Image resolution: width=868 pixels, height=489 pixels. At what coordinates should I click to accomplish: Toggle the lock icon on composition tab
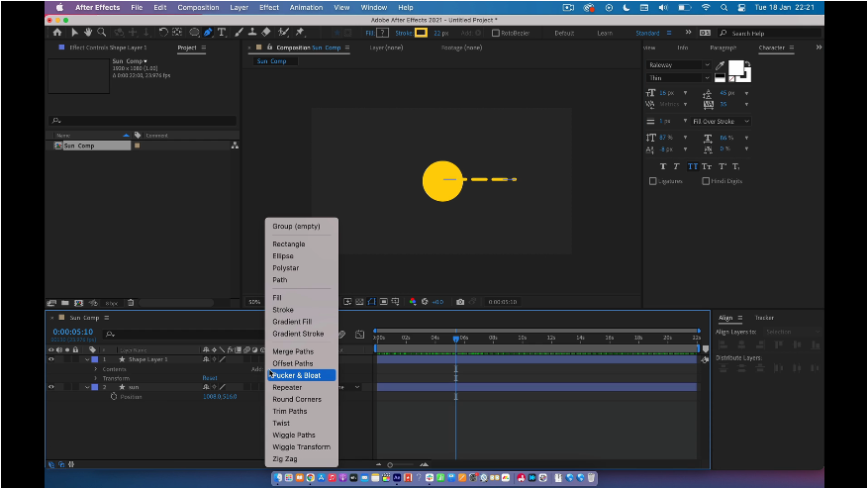pos(269,48)
